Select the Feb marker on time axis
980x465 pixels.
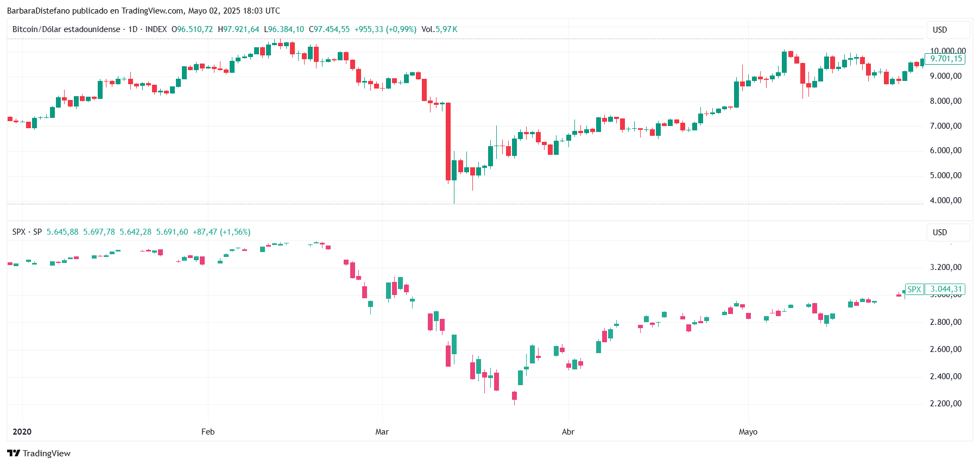pyautogui.click(x=208, y=432)
